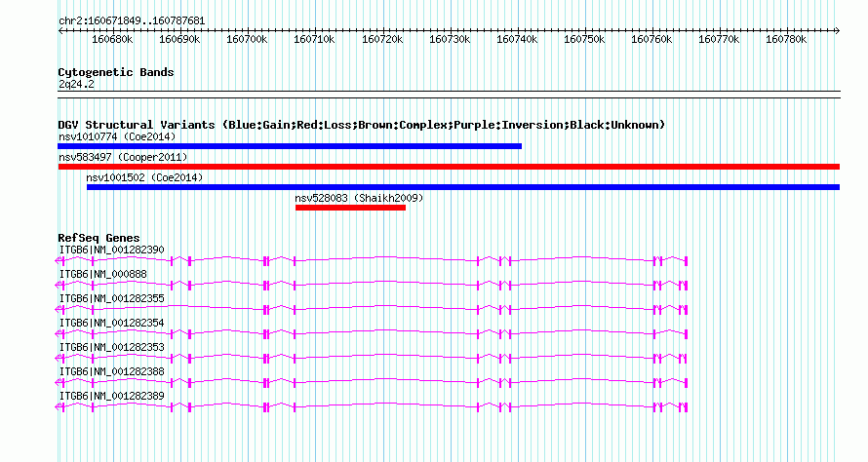Click the 2q24.2 band label
Image resolution: width=868 pixels, height=462 pixels.
76,84
